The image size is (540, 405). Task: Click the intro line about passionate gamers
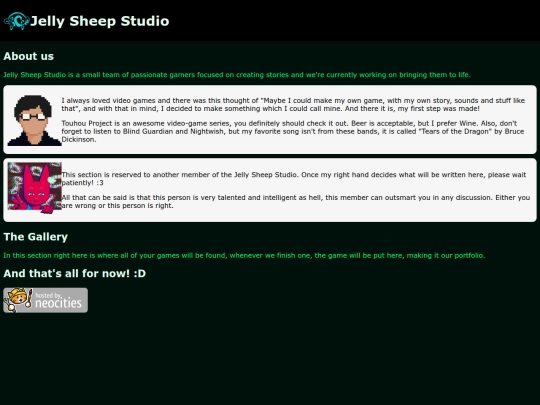click(x=237, y=75)
